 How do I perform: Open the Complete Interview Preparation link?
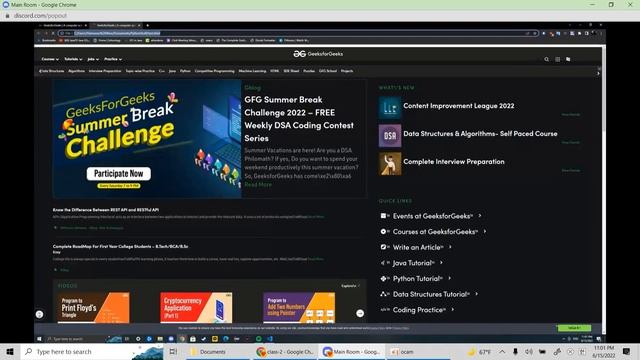coord(454,162)
